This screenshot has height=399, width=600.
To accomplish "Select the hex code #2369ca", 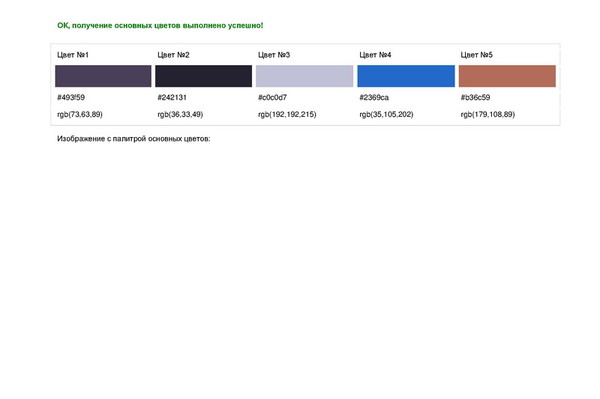I will point(374,97).
